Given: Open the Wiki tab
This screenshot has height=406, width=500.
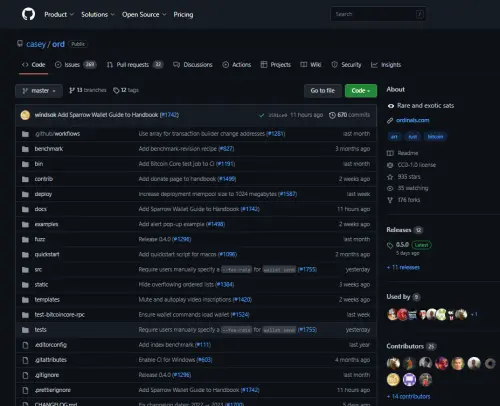Looking at the screenshot, I should point(311,65).
